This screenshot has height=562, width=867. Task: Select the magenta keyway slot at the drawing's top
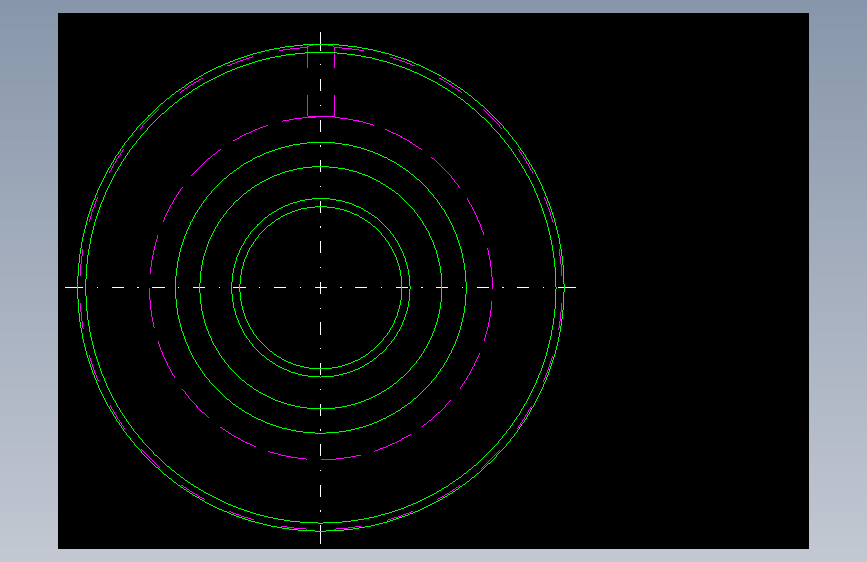tap(321, 82)
